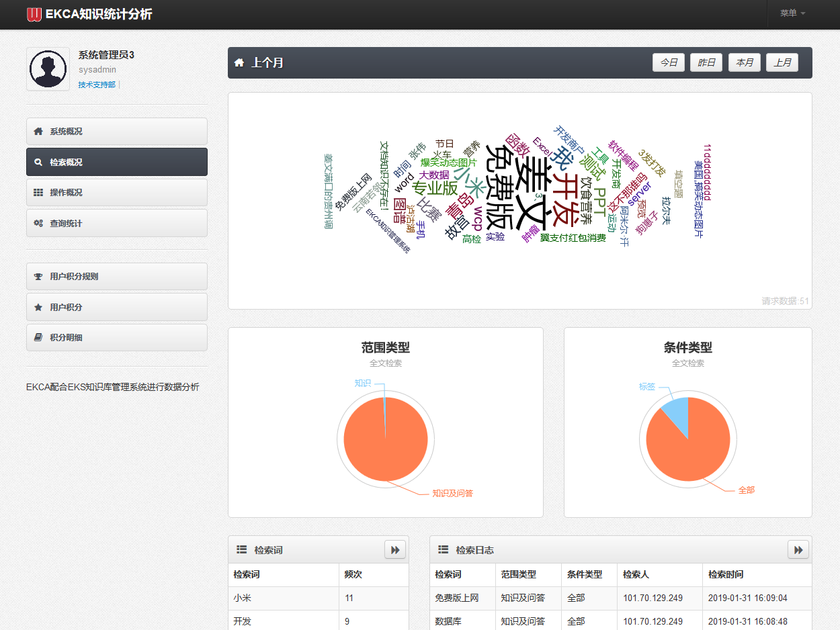Click the home icon beside 上个月

(239, 62)
